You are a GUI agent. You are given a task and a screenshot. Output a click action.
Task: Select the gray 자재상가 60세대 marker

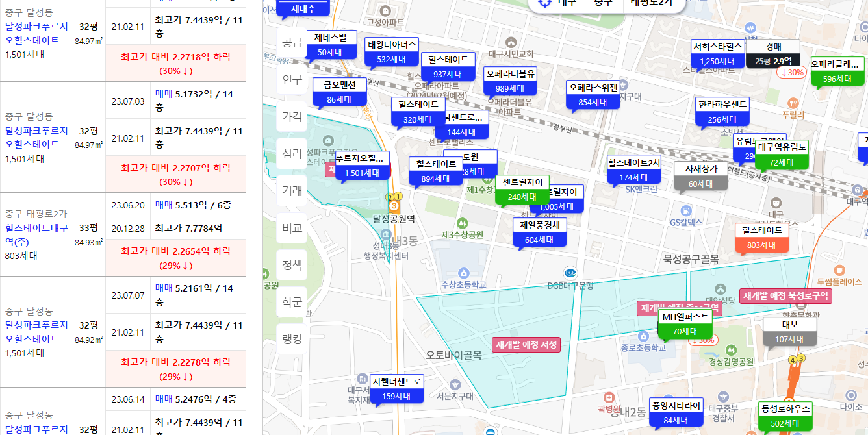tap(701, 176)
